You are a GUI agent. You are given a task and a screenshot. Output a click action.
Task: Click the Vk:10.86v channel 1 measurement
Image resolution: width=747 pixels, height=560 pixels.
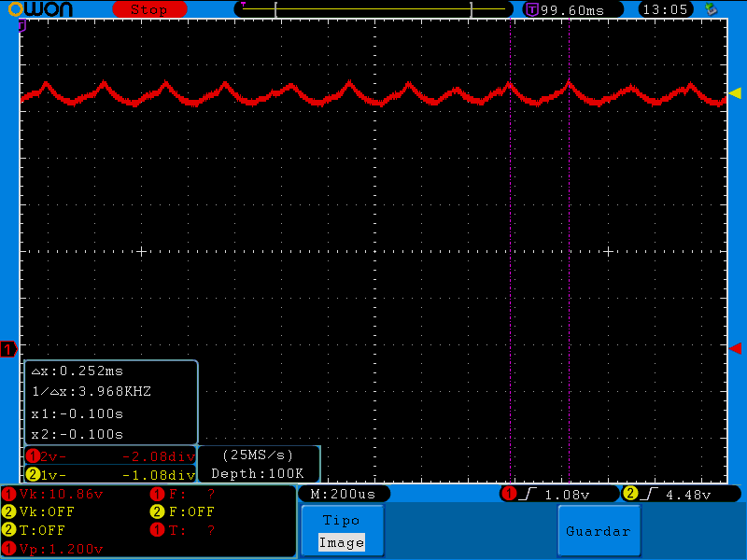(61, 494)
